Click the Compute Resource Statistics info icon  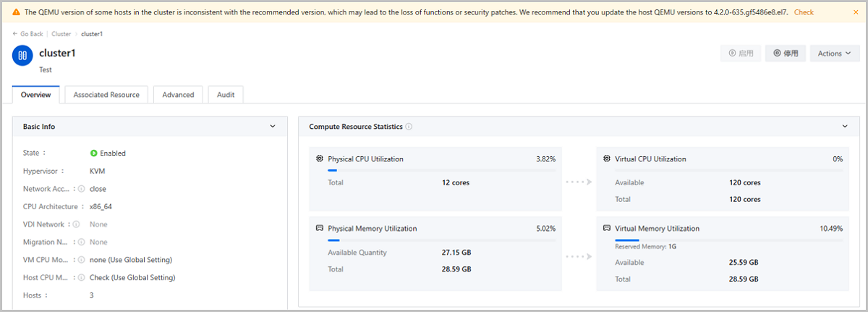tap(409, 127)
